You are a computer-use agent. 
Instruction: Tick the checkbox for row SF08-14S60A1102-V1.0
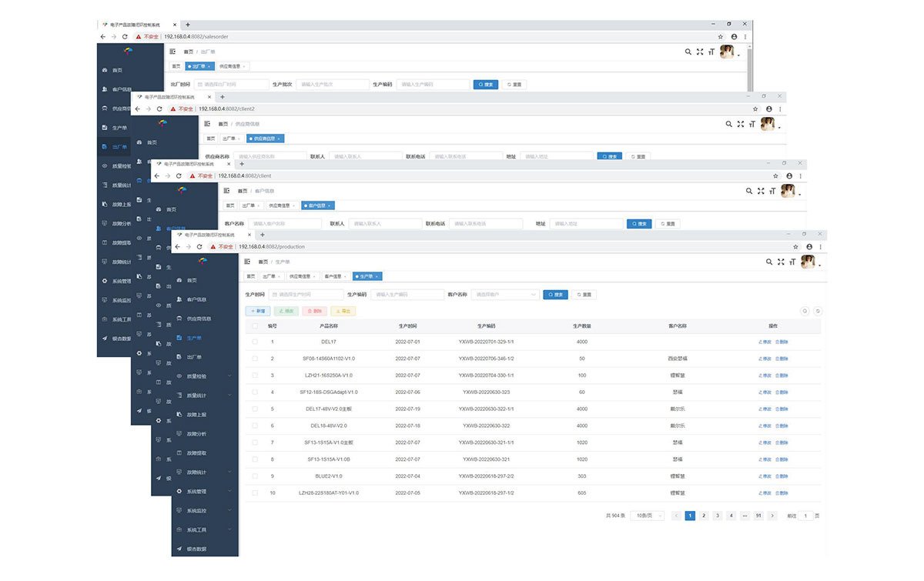[x=255, y=359]
